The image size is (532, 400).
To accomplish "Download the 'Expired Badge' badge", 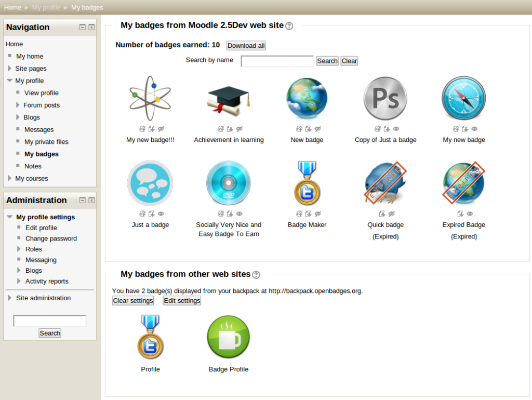I will (x=460, y=214).
